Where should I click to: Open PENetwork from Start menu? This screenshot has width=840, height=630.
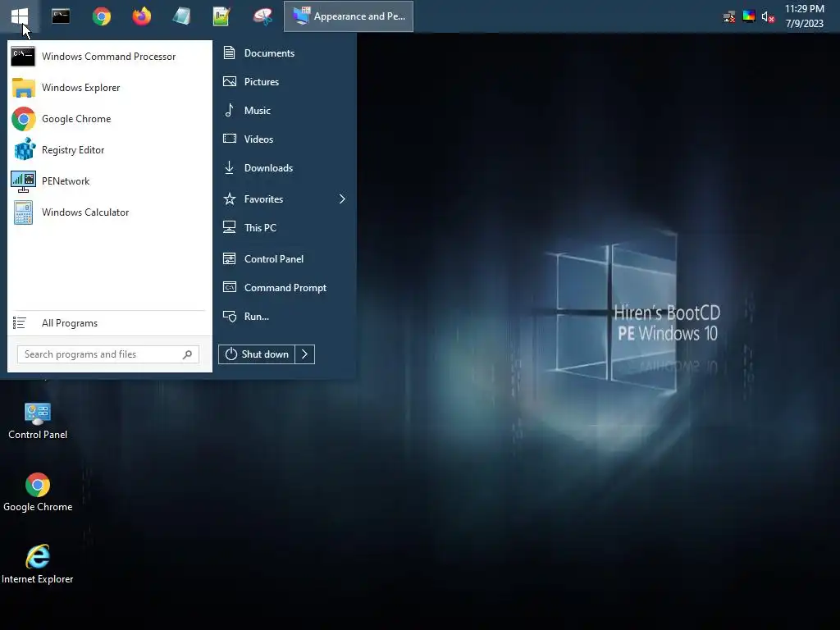tap(109, 181)
